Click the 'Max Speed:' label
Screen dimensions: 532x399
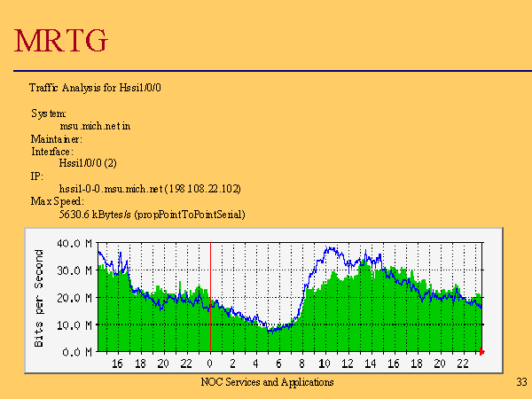click(57, 201)
